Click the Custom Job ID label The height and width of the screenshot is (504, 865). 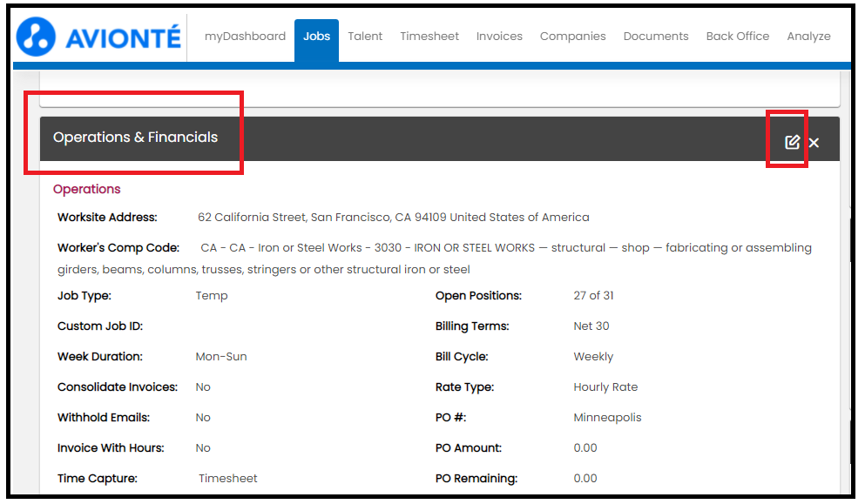pyautogui.click(x=100, y=326)
